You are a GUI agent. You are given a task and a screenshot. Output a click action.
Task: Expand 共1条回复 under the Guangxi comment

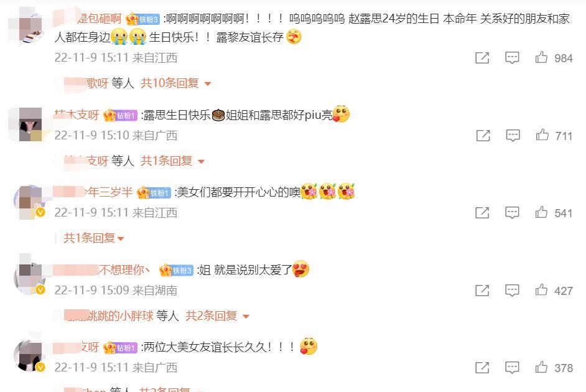[173, 161]
